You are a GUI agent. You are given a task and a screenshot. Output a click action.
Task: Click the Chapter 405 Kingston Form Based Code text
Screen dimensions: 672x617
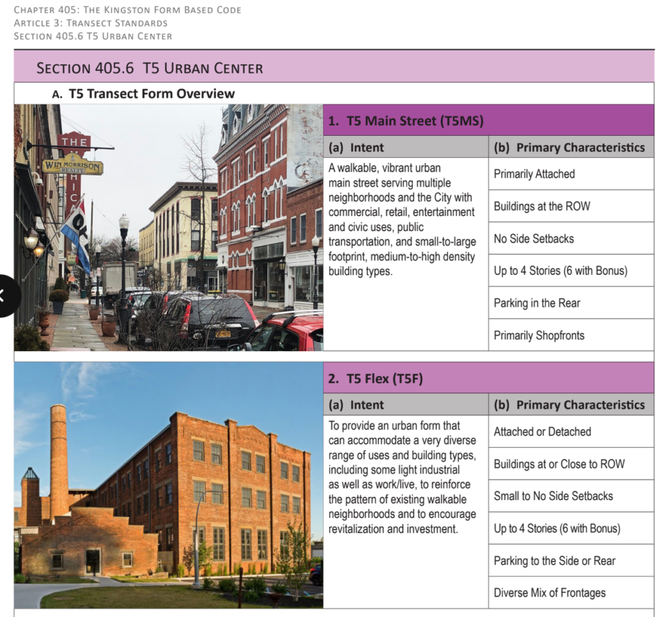coord(127,10)
